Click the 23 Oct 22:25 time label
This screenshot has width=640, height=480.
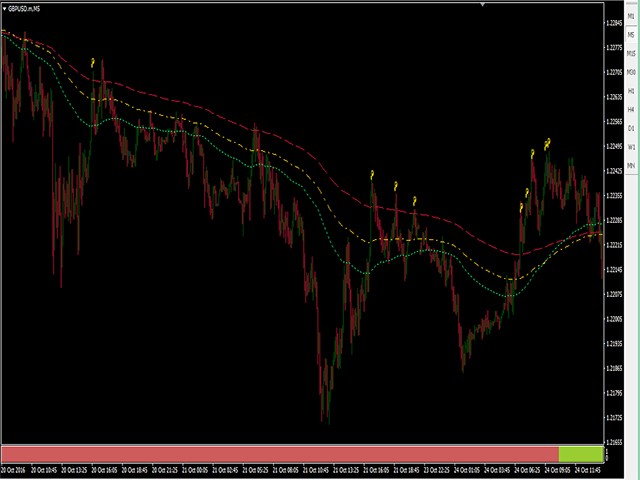pyautogui.click(x=437, y=470)
